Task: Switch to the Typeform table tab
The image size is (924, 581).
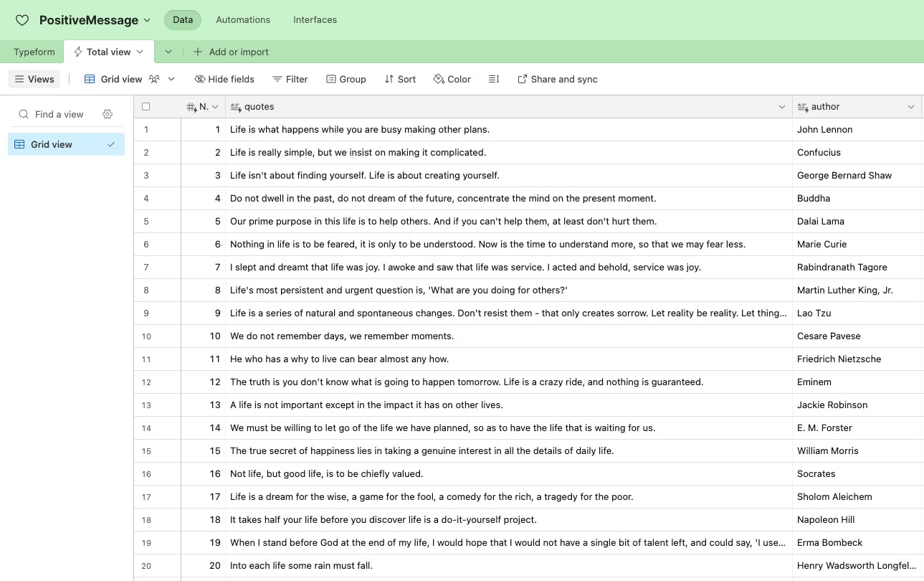Action: coord(34,52)
